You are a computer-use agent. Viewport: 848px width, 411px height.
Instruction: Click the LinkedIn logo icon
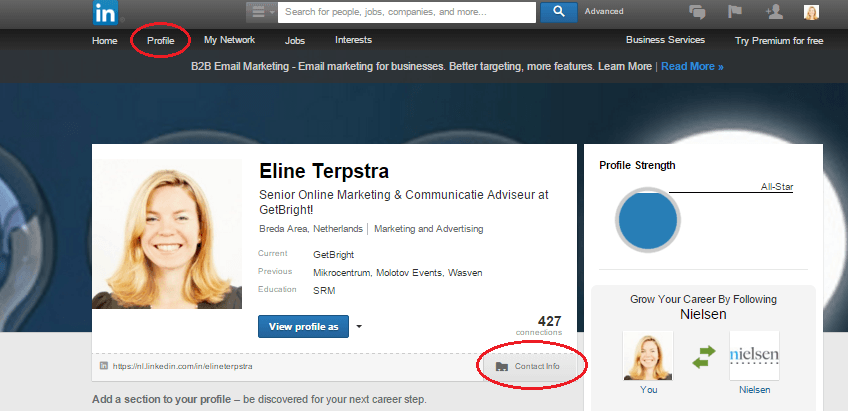[x=105, y=13]
